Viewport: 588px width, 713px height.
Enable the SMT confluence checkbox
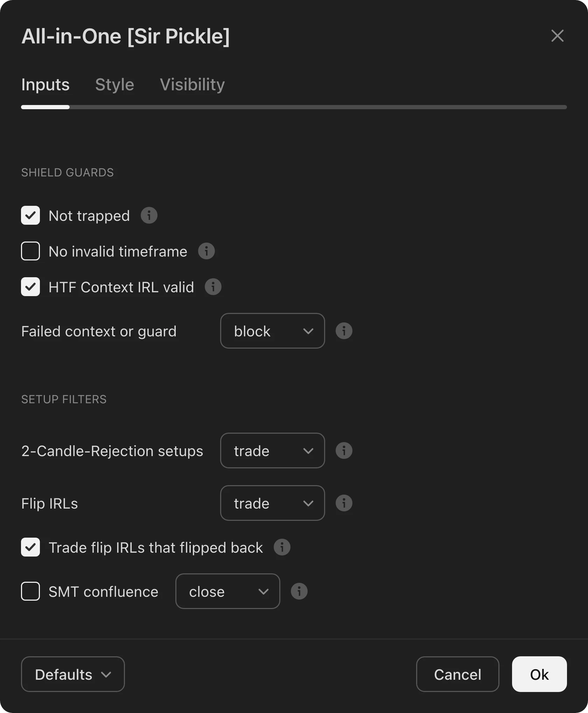pos(30,591)
